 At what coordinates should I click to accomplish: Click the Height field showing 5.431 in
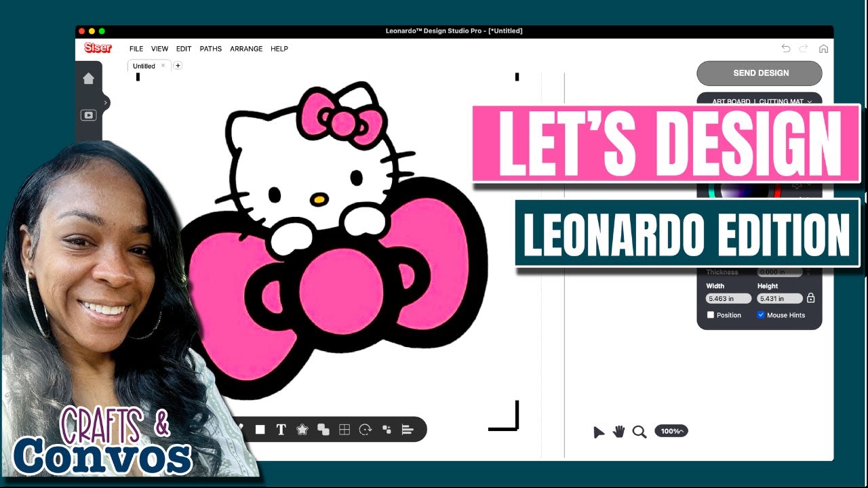[x=780, y=298]
